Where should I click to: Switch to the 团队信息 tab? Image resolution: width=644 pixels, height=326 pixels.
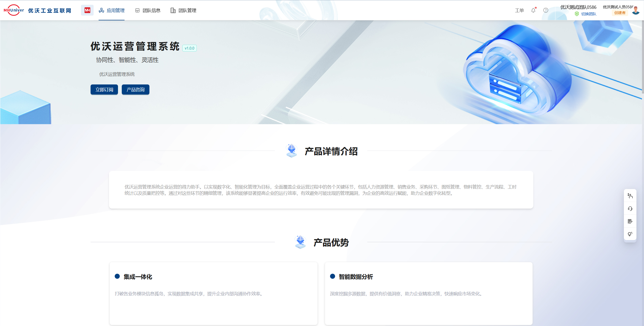coord(148,10)
